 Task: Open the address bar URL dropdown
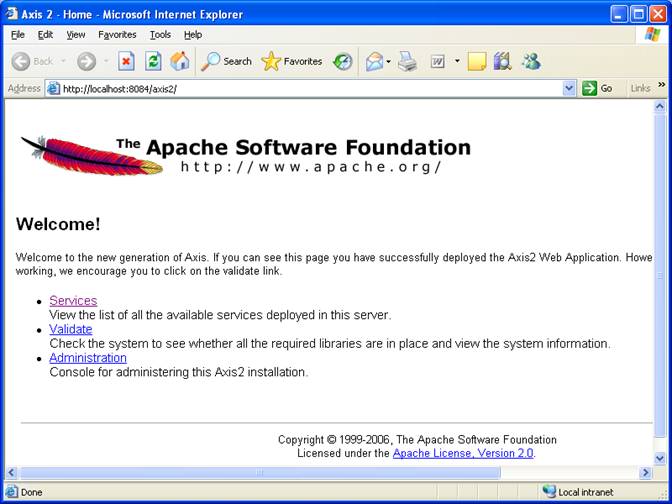coord(569,89)
